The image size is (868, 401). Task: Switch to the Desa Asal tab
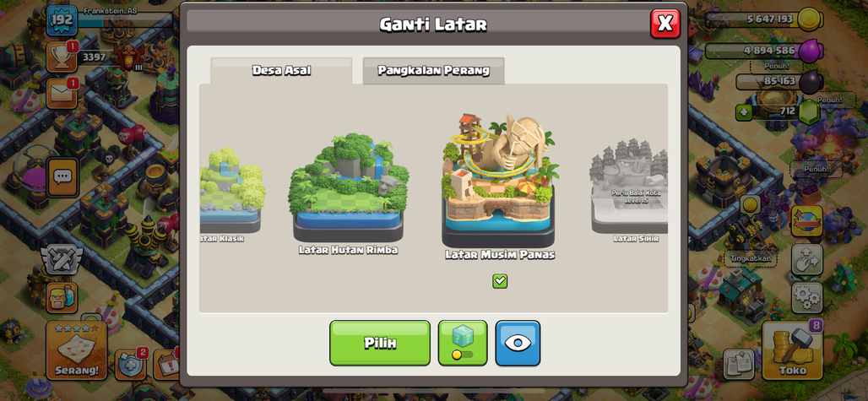[281, 71]
